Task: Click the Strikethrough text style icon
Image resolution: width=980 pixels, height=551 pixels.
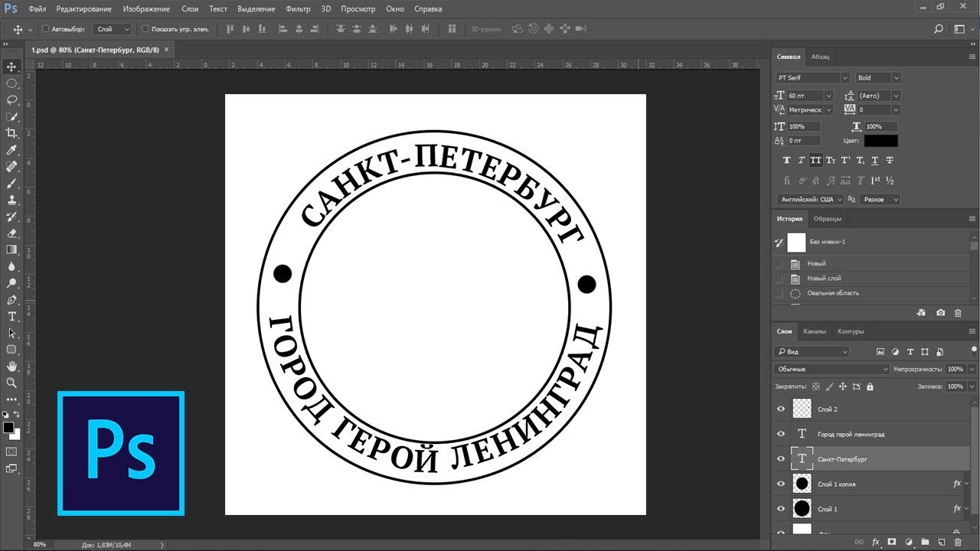Action: 889,161
